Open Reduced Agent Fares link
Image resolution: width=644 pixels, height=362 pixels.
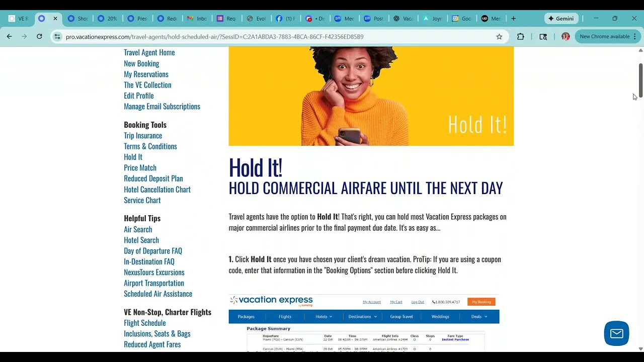pos(152,344)
